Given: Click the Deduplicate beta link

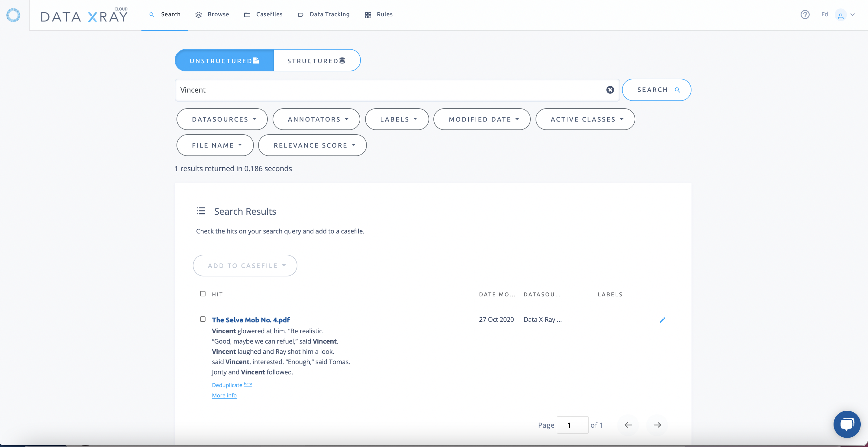Looking at the screenshot, I should pos(227,385).
